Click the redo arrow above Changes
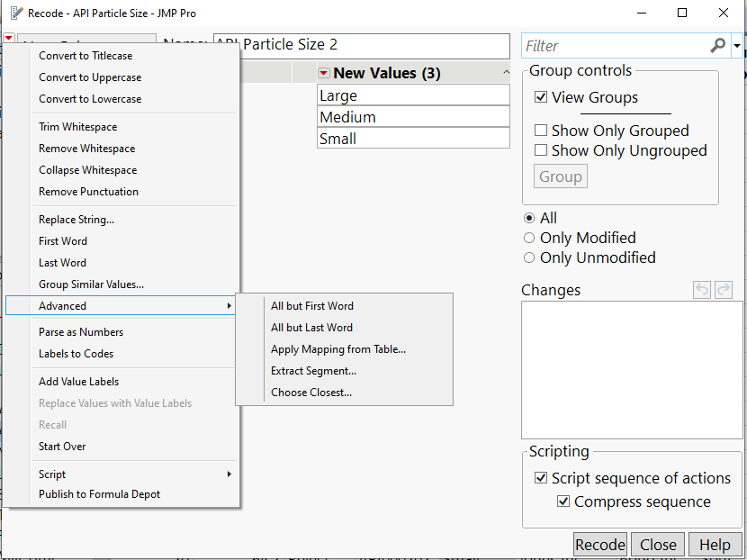This screenshot has width=747, height=560. point(723,290)
